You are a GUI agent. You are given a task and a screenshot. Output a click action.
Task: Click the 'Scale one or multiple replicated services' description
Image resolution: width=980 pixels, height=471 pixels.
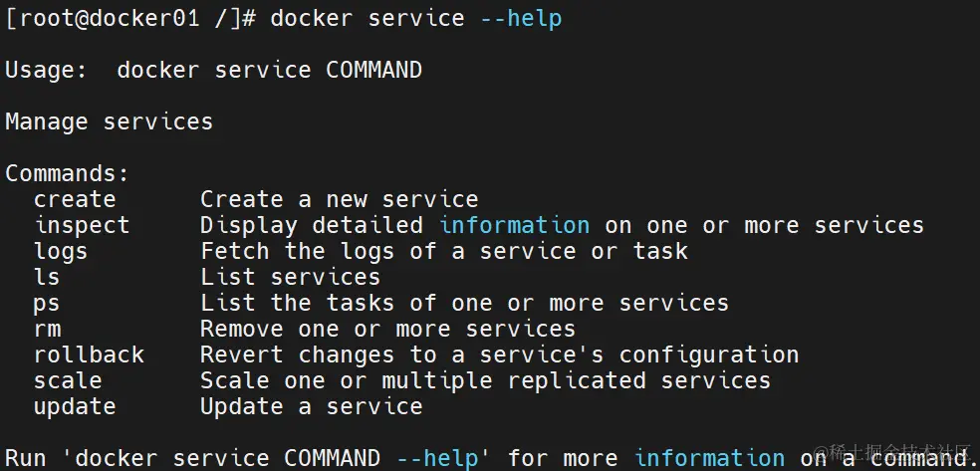tap(485, 380)
